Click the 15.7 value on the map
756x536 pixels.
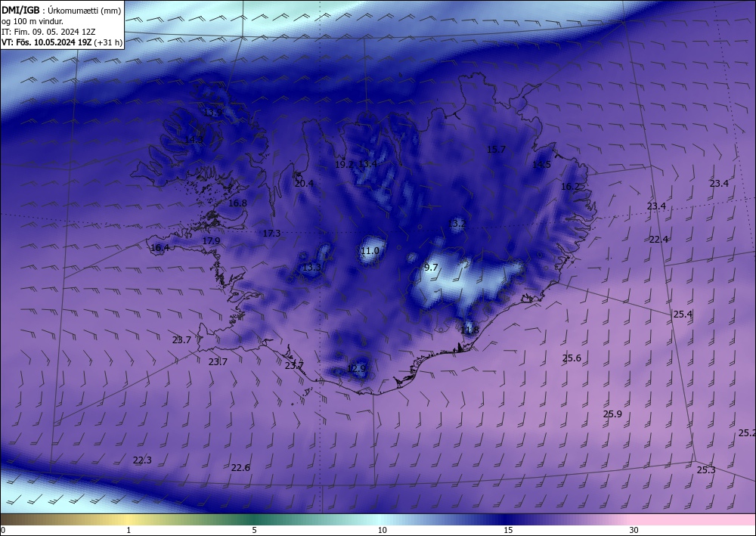(x=496, y=150)
